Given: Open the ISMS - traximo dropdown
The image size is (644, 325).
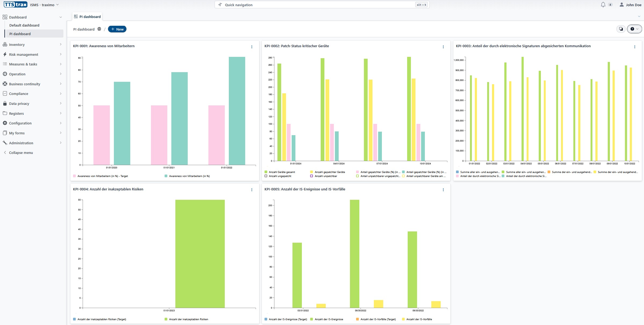Looking at the screenshot, I should (x=44, y=5).
